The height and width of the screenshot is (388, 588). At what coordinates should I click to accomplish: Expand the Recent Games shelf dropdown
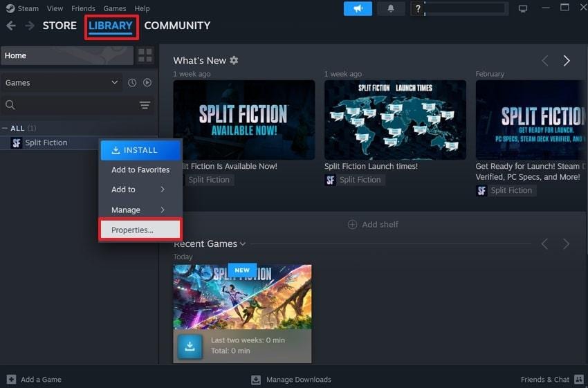pos(243,244)
